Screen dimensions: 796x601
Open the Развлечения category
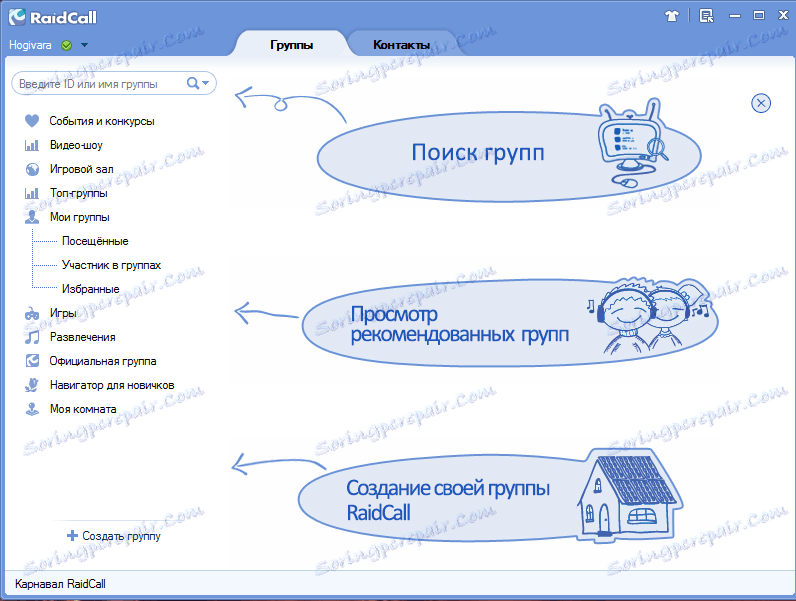click(x=82, y=337)
